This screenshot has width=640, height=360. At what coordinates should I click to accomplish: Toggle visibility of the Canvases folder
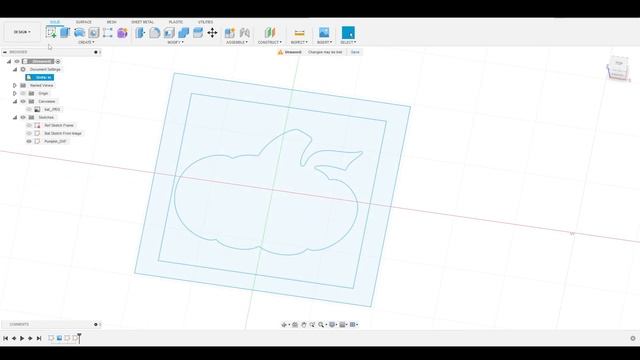23,101
